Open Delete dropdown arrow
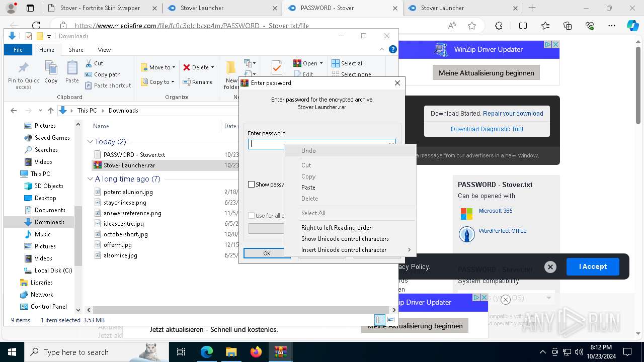 (x=212, y=67)
